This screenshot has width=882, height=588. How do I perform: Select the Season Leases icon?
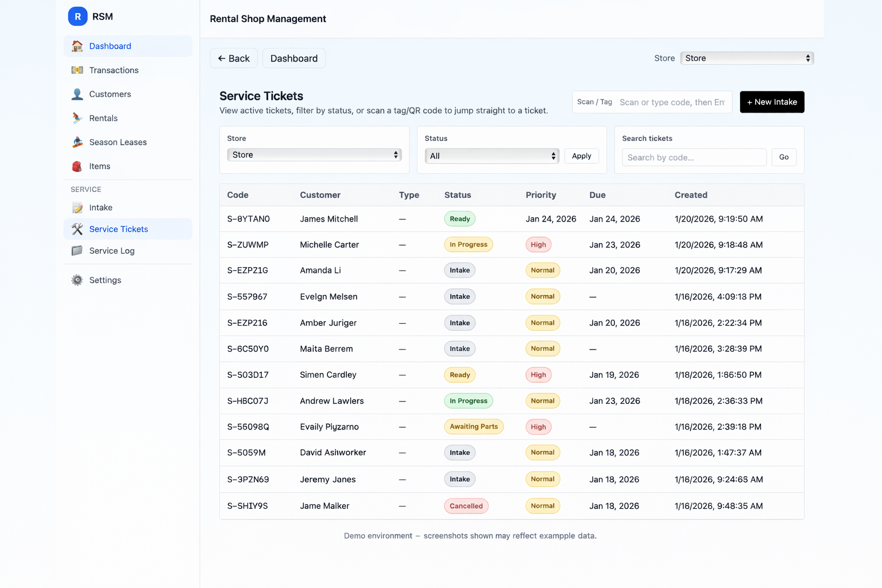(77, 142)
